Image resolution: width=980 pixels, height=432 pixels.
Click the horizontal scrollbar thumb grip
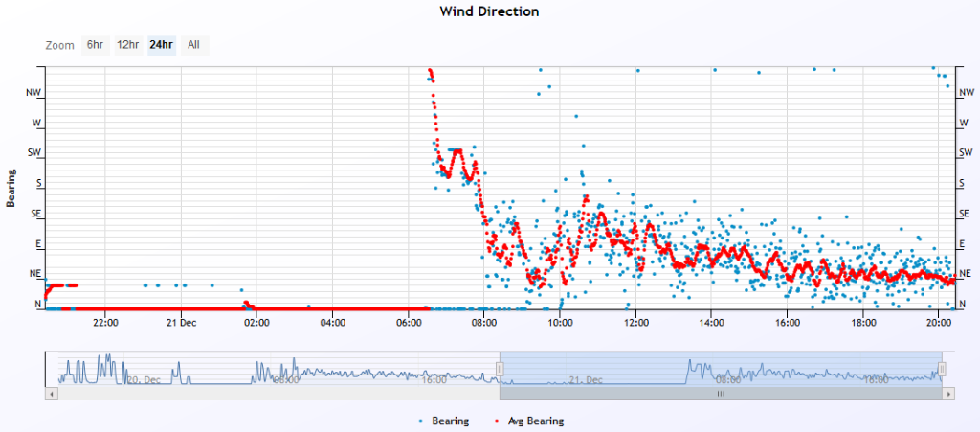(x=721, y=394)
